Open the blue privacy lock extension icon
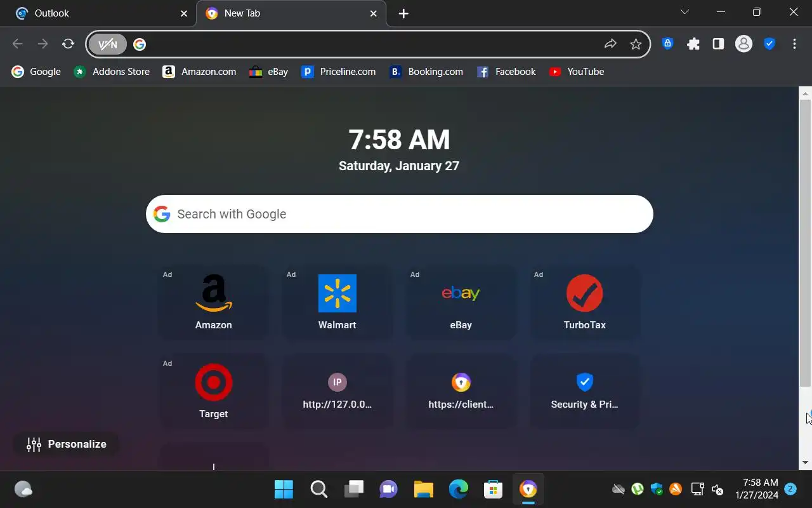The width and height of the screenshot is (812, 508). (x=667, y=44)
